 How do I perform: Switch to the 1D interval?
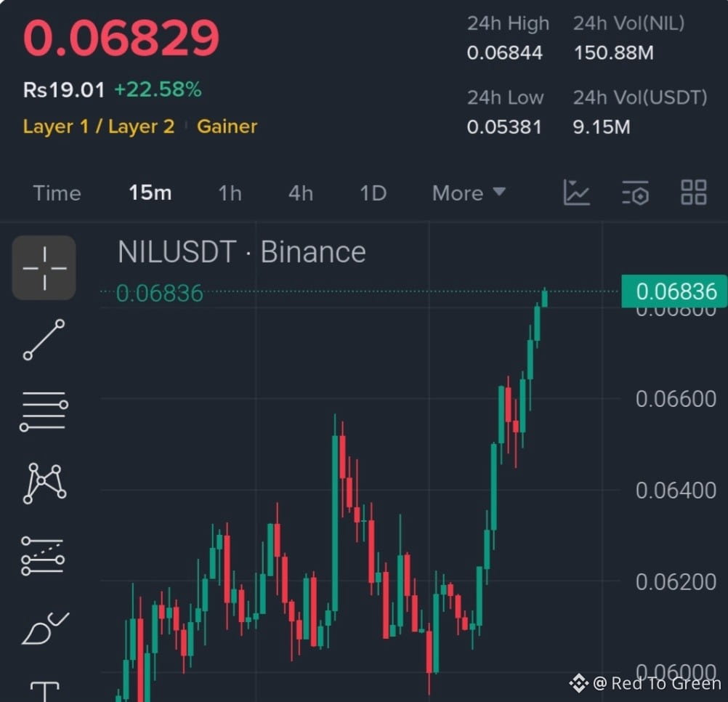pos(373,193)
